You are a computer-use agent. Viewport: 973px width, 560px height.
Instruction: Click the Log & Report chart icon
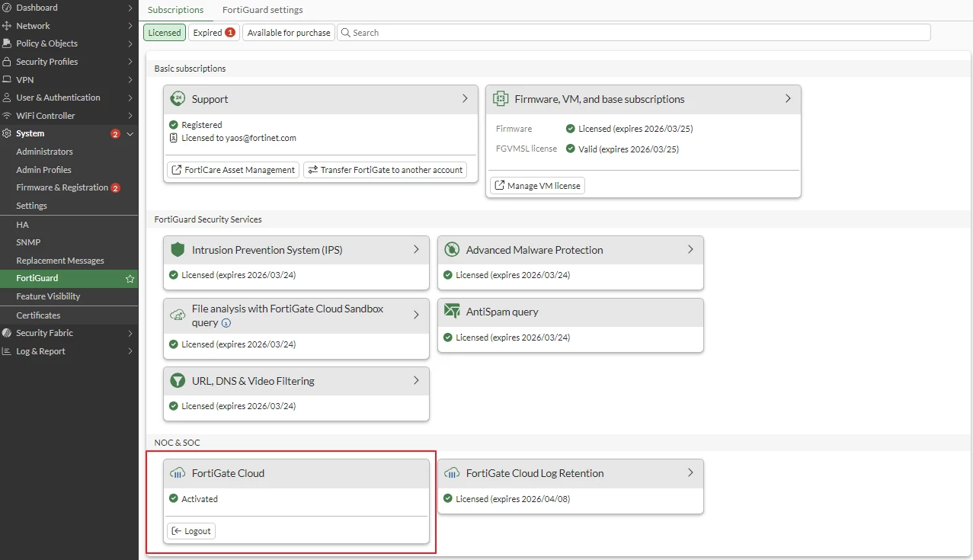click(7, 351)
